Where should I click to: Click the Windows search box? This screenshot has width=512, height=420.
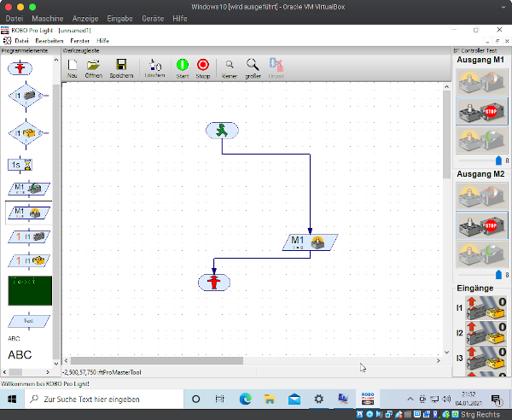point(104,400)
